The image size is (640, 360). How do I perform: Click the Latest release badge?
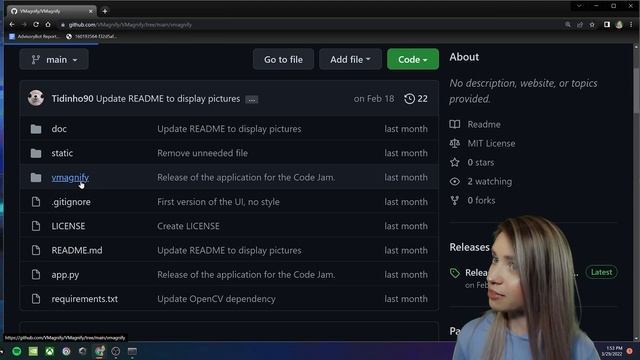(x=601, y=272)
